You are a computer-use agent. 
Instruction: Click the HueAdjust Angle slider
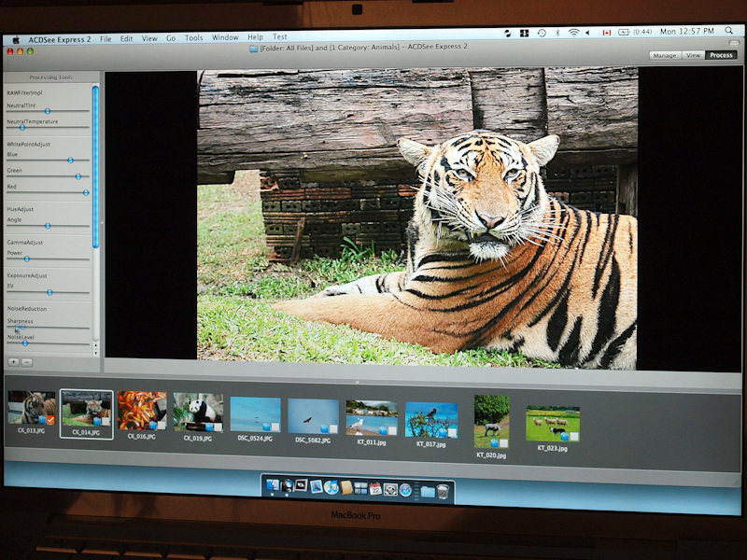[48, 226]
